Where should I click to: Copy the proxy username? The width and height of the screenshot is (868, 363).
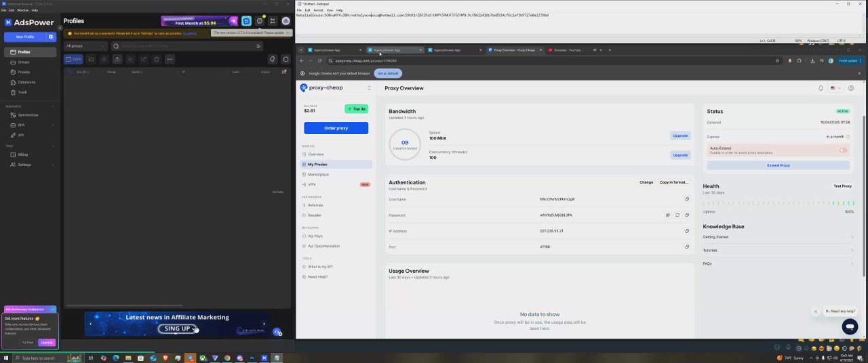[687, 200]
